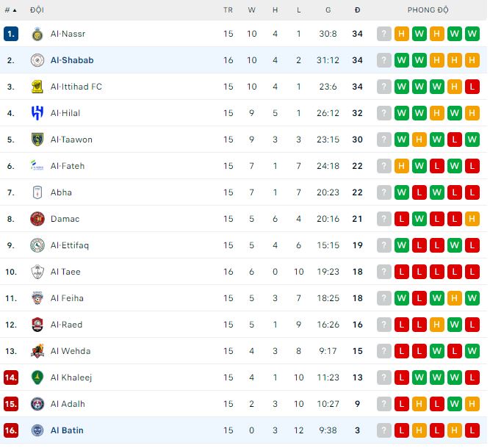Click the Al-Shabab team crest
The image size is (490, 448).
click(37, 60)
